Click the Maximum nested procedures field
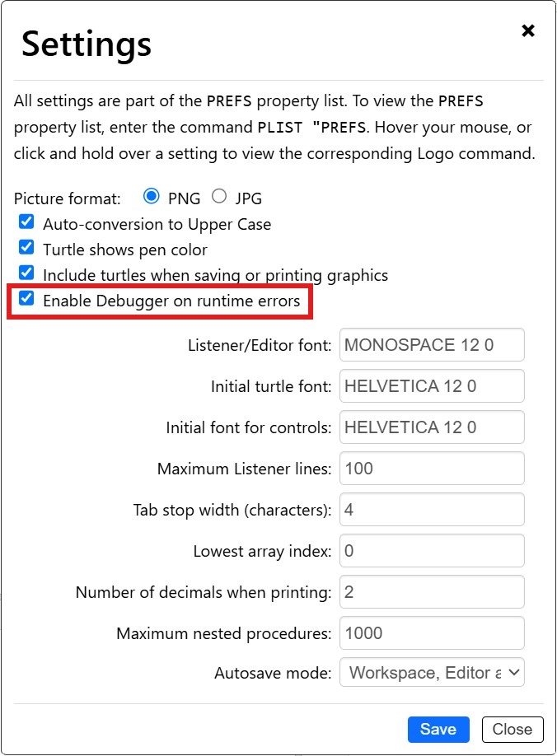The width and height of the screenshot is (557, 756). (432, 633)
